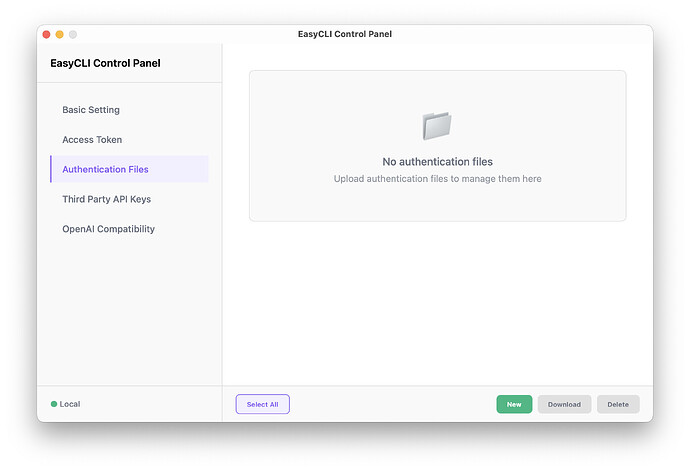The width and height of the screenshot is (690, 471).
Task: Select Authentication Files in sidebar
Action: coord(129,169)
